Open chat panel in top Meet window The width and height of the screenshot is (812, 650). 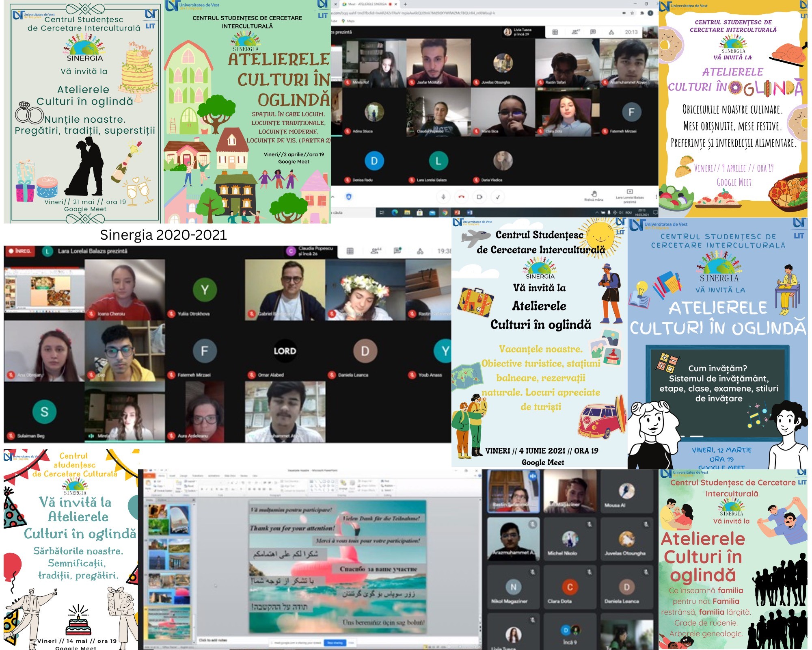593,32
